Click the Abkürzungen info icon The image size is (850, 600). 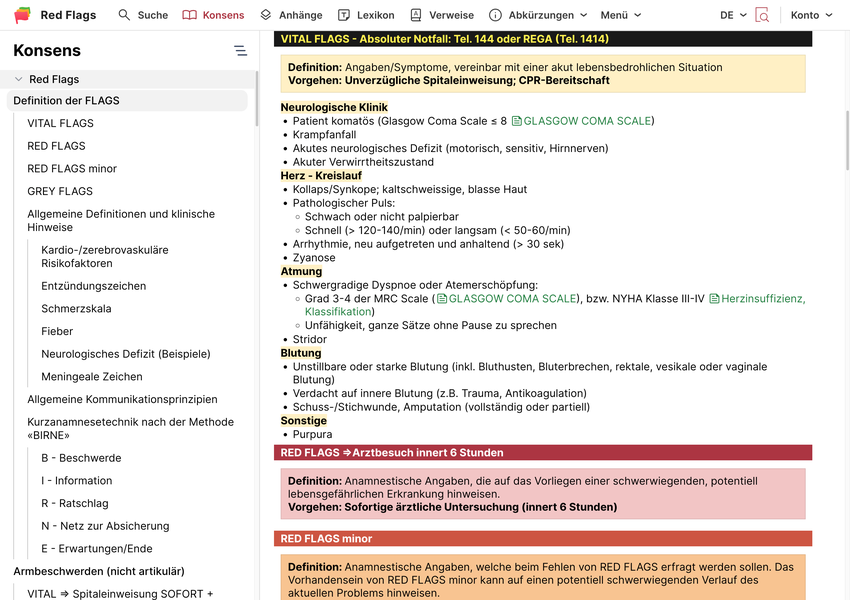coord(495,15)
